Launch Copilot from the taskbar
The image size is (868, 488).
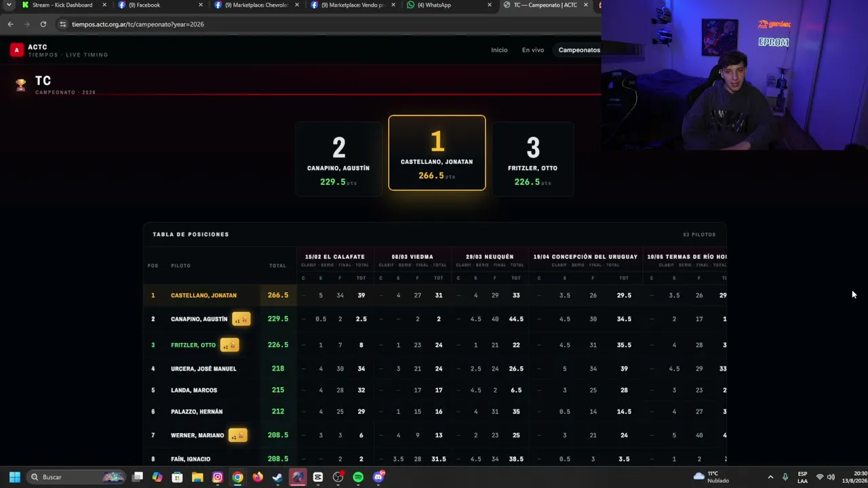[x=157, y=477]
